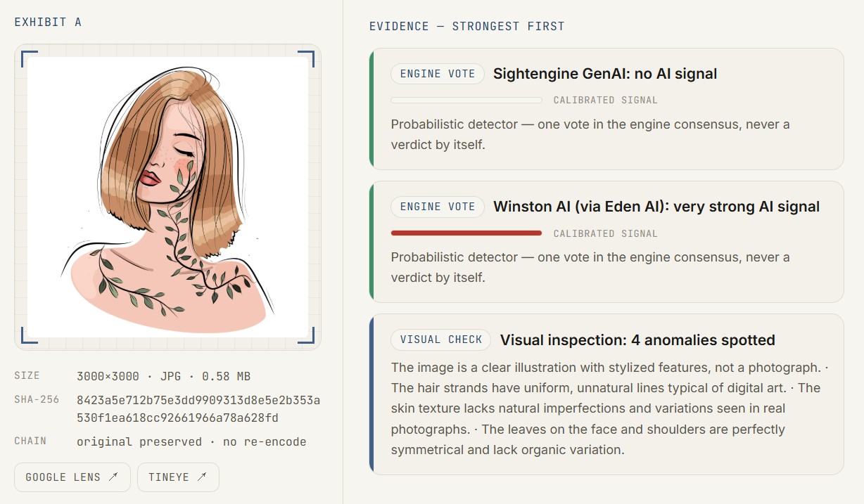Screen dimensions: 864x504
Task: Click the 'Sightengine GenAI: no AI signal' heading
Action: point(605,74)
